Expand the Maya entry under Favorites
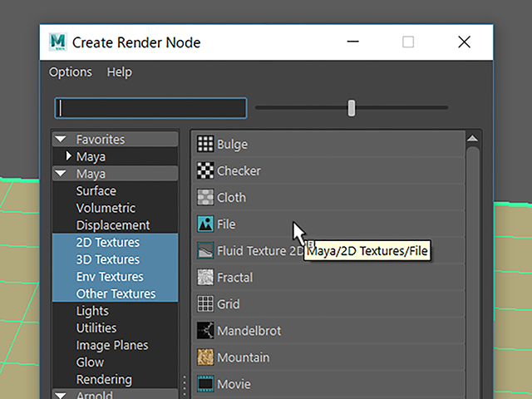532x399 pixels. point(68,156)
